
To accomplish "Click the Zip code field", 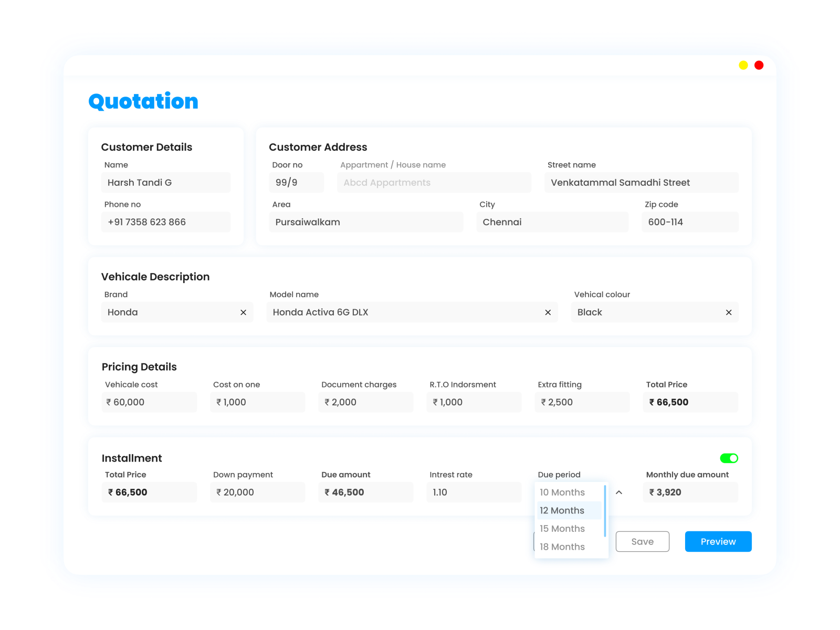I will coord(690,222).
